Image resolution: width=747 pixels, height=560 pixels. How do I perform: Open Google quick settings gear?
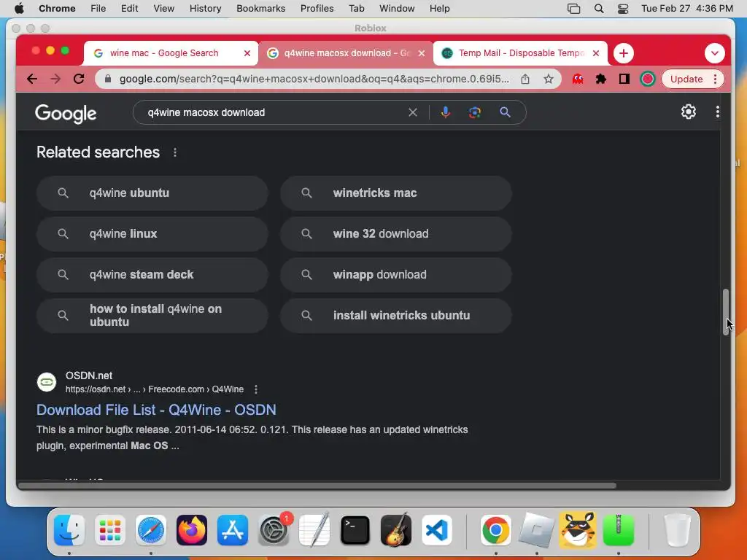pyautogui.click(x=689, y=112)
